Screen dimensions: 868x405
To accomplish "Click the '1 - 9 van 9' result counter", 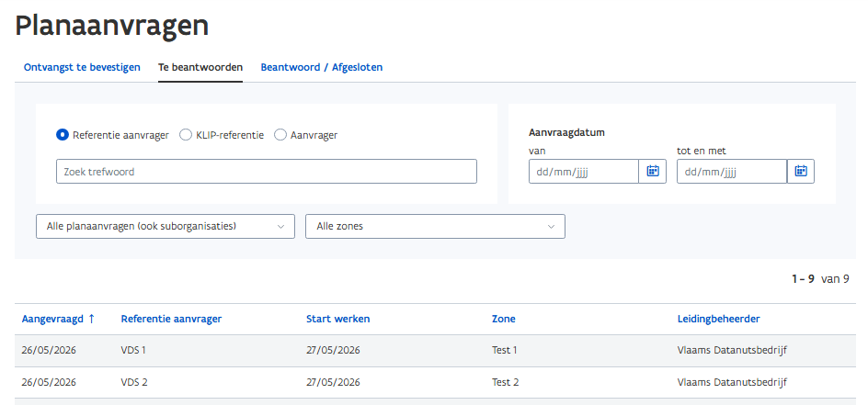I will 820,279.
